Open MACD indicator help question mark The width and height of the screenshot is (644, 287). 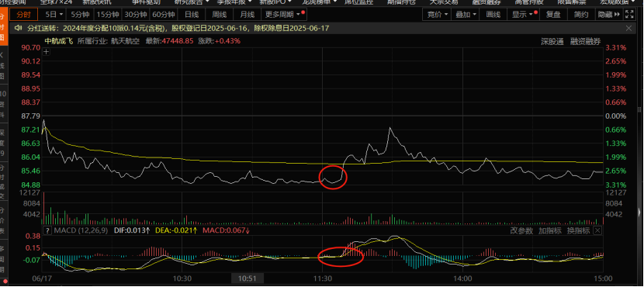(x=47, y=230)
